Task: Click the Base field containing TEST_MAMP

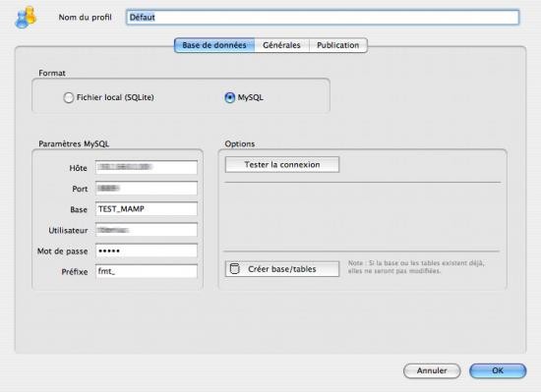Action: pyautogui.click(x=147, y=209)
